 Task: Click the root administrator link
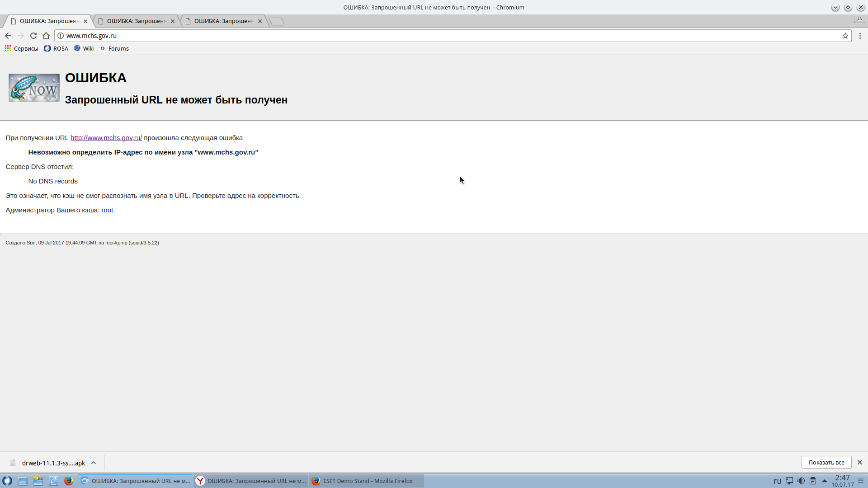pyautogui.click(x=107, y=210)
